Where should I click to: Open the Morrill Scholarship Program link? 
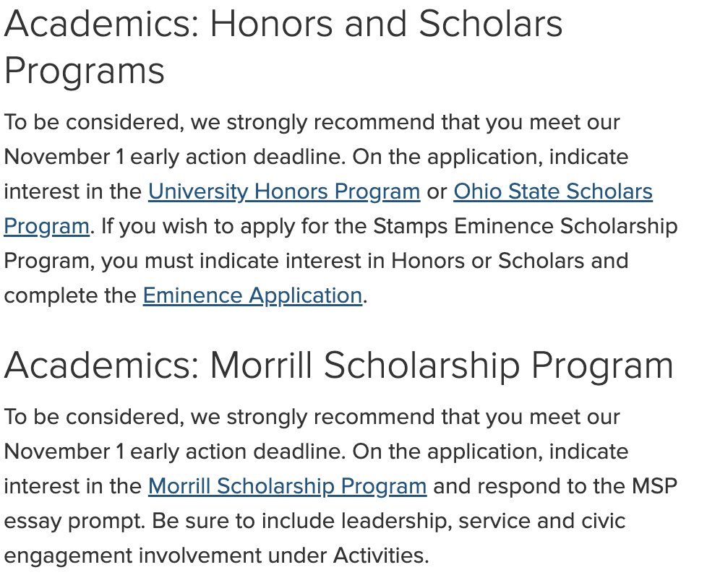click(287, 486)
